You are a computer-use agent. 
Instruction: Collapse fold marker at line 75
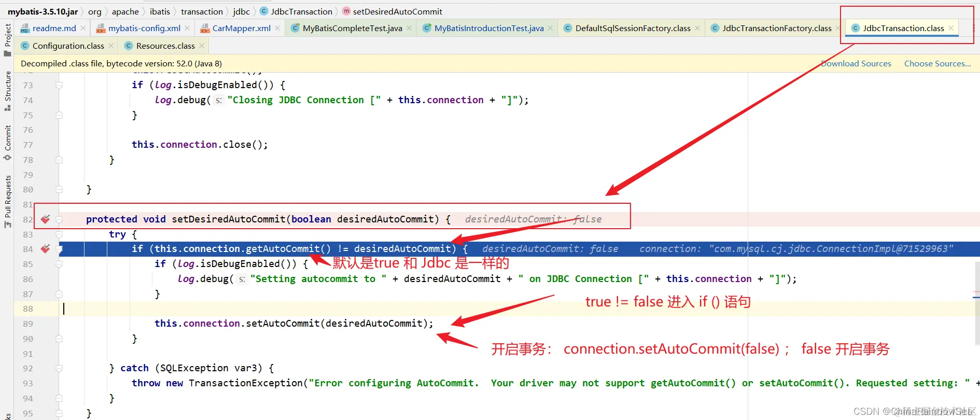click(x=59, y=115)
